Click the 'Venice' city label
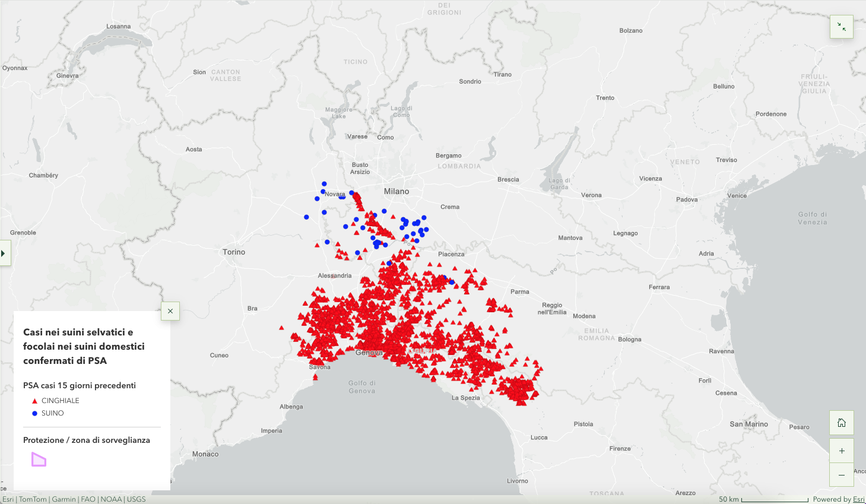The height and width of the screenshot is (504, 866). [x=737, y=195]
